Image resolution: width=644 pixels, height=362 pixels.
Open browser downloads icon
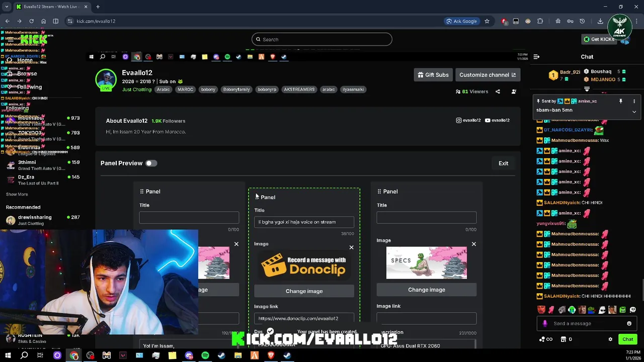coord(600,21)
